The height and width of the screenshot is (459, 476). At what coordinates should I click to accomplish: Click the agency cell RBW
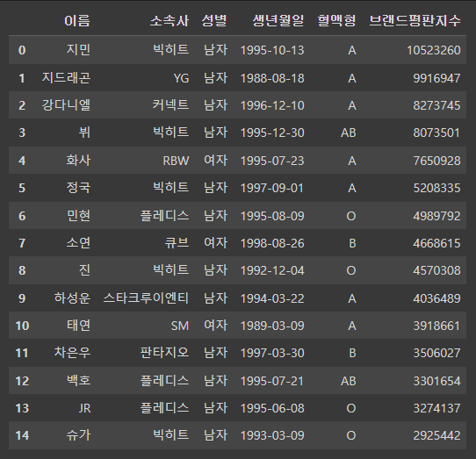click(176, 161)
